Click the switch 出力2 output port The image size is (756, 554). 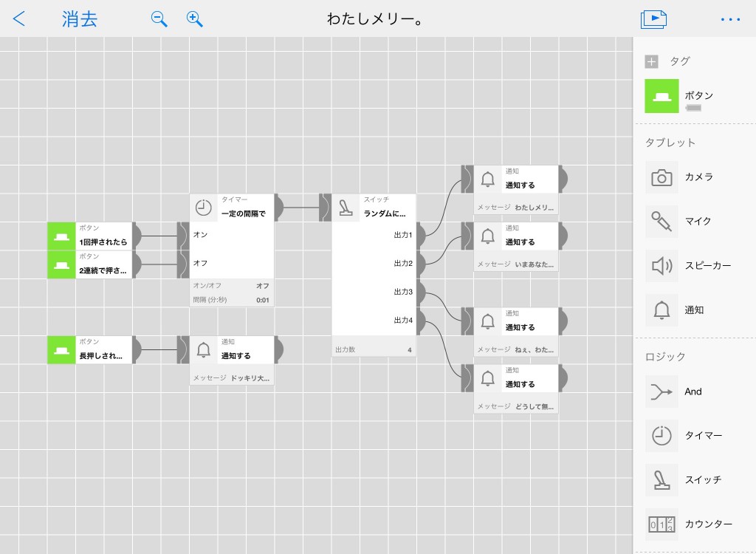tap(421, 264)
